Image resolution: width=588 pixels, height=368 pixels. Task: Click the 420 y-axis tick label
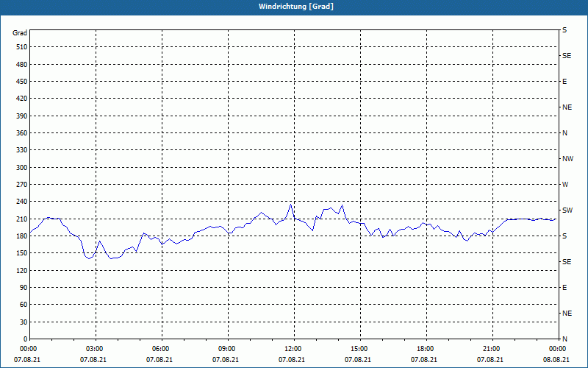pyautogui.click(x=22, y=99)
